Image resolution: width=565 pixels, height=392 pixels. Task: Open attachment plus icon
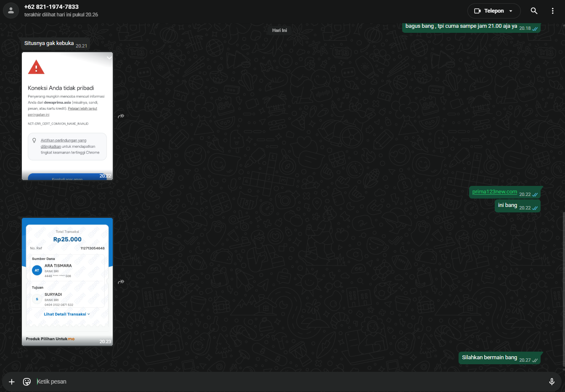(x=12, y=381)
